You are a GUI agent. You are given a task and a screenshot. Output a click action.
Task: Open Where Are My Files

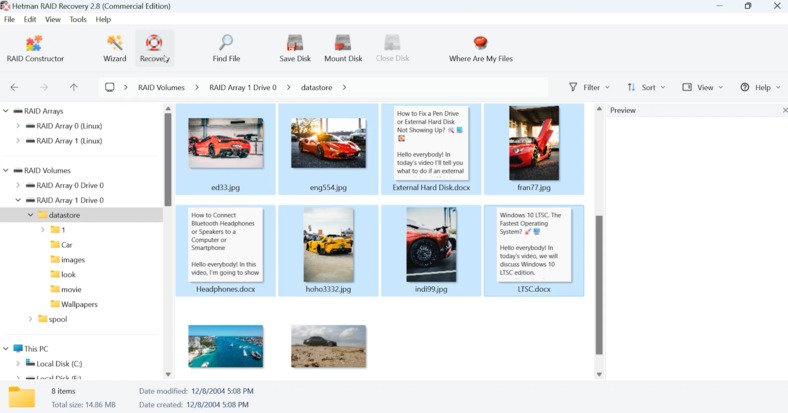tap(480, 48)
